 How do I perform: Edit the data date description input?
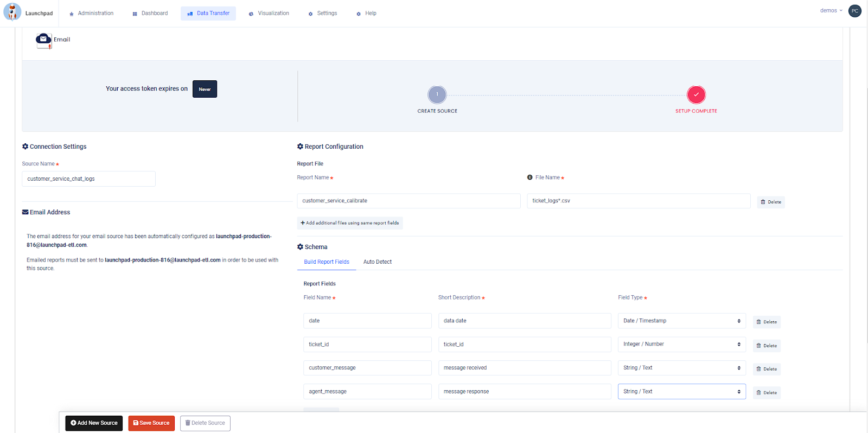pos(525,321)
